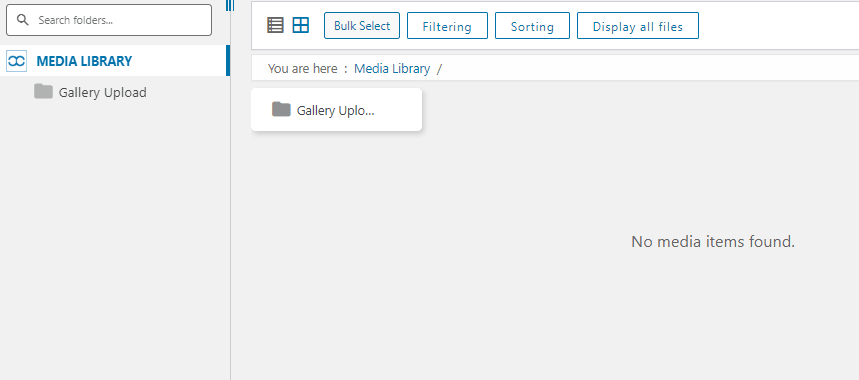Grab the sidebar resize handle bars
The height and width of the screenshot is (380, 859).
(x=230, y=5)
